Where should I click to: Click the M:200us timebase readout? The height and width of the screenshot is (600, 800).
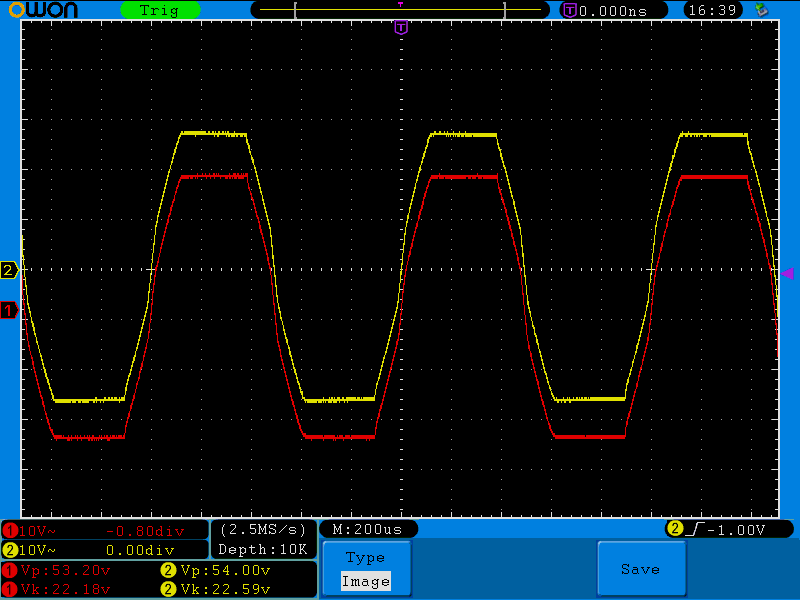pyautogui.click(x=367, y=530)
